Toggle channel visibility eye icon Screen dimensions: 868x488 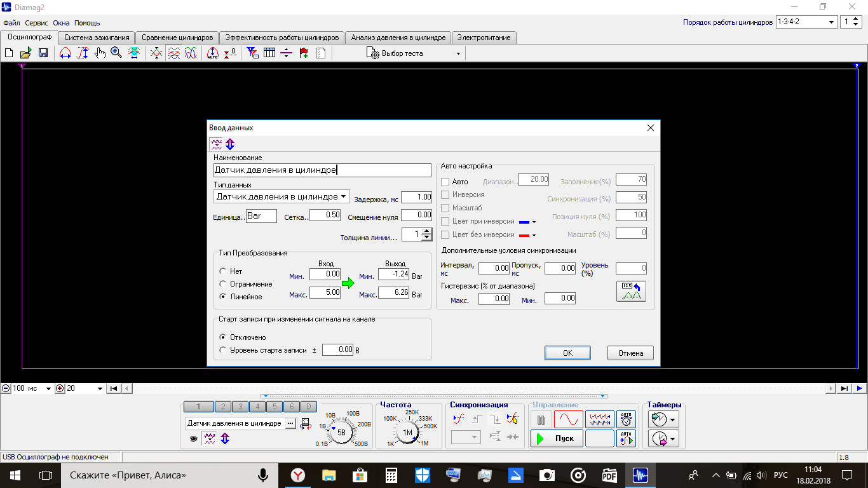(x=194, y=438)
